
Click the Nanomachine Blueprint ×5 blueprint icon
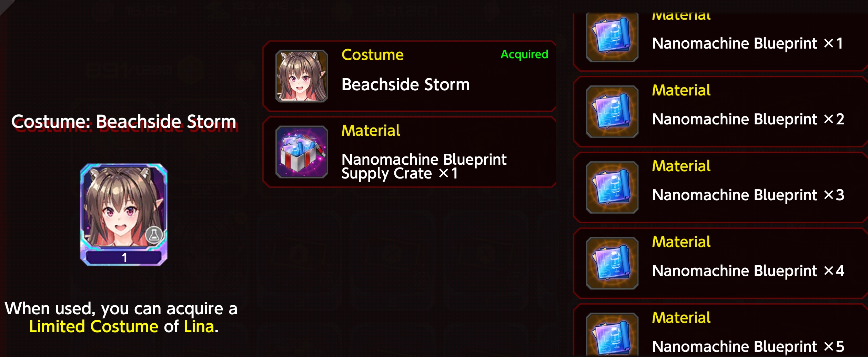click(612, 335)
